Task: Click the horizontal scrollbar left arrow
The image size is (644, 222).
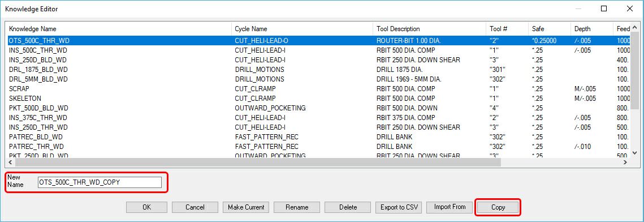Action: point(11,163)
